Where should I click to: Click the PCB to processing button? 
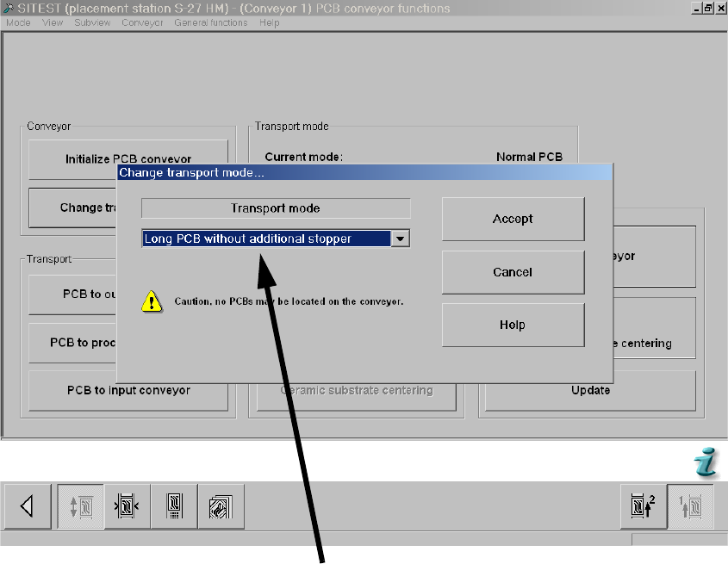(73, 343)
